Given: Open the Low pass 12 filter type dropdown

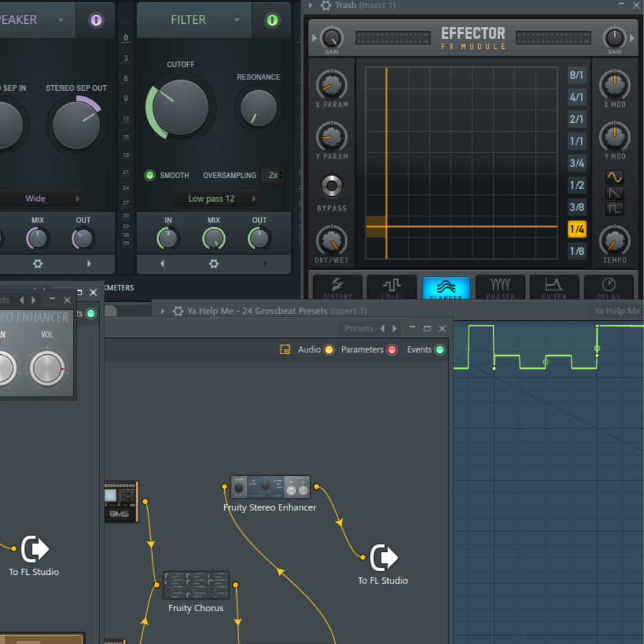Looking at the screenshot, I should [x=213, y=198].
